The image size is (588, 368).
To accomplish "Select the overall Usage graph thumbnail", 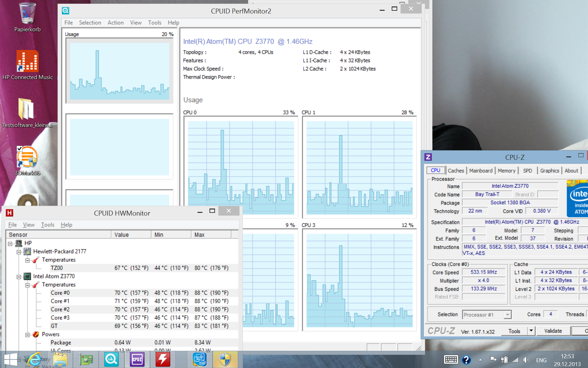I will pos(119,71).
